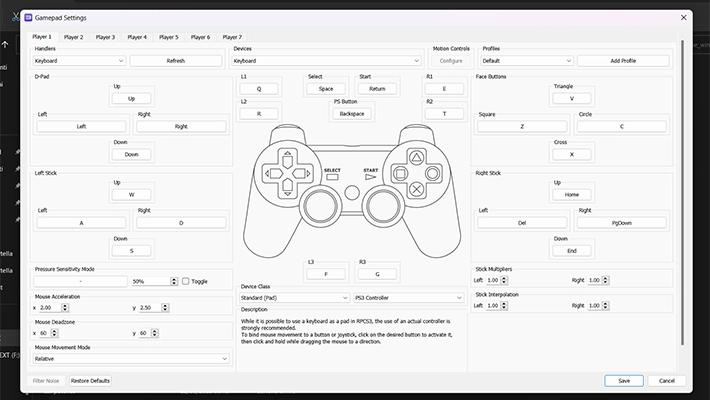Expand the Handlers dropdown set to Keyboard

tap(79, 61)
